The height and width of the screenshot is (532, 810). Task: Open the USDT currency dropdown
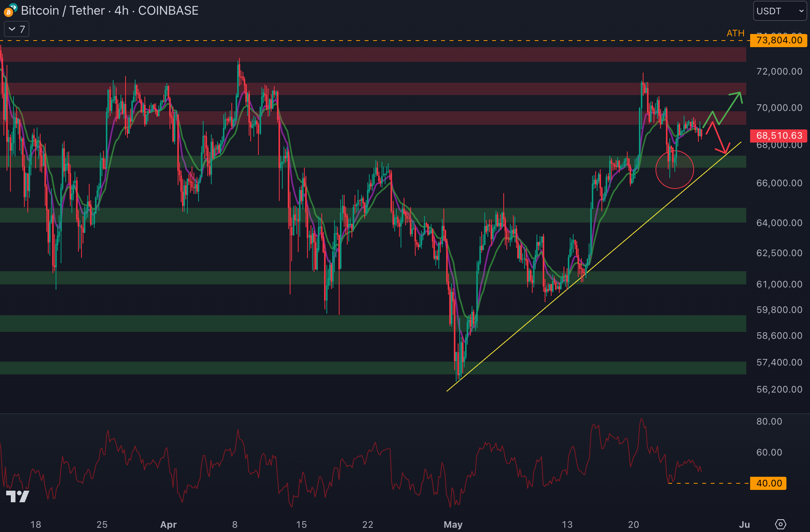coord(779,11)
